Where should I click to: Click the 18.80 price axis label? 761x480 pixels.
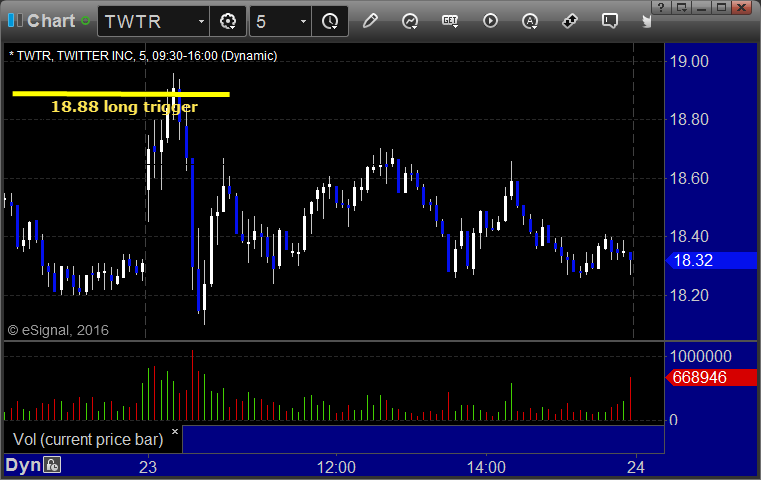689,119
